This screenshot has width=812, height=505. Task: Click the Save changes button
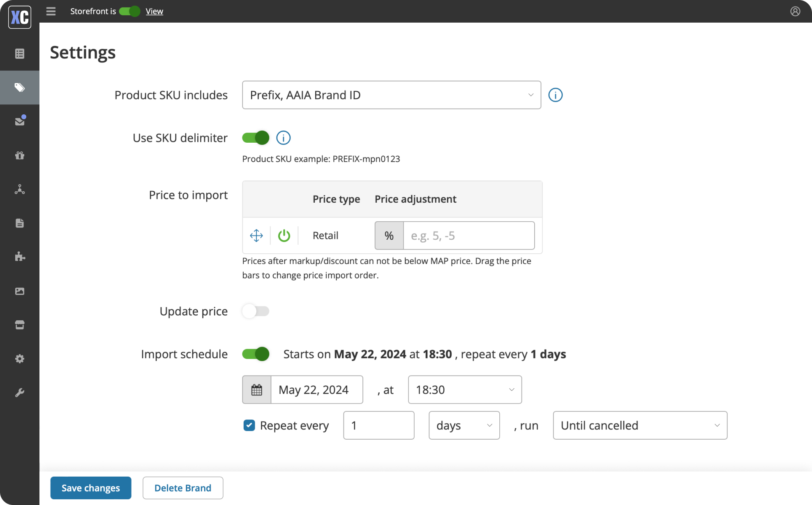[91, 488]
